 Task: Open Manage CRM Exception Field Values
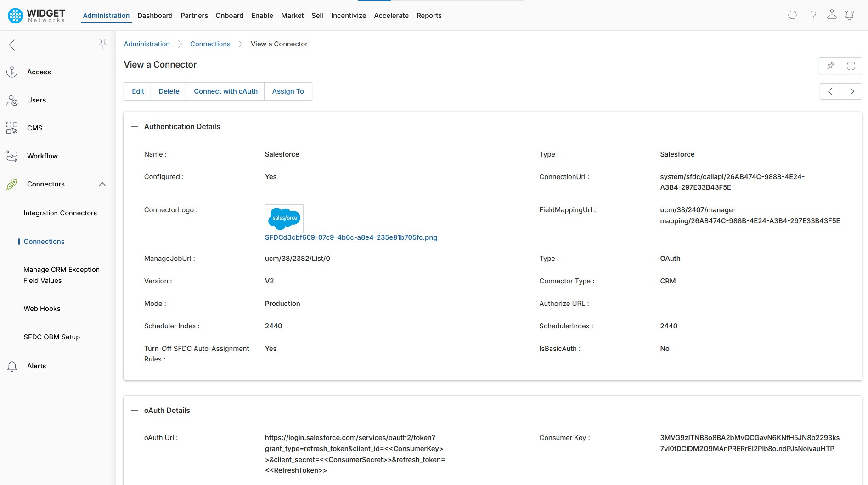click(x=62, y=275)
